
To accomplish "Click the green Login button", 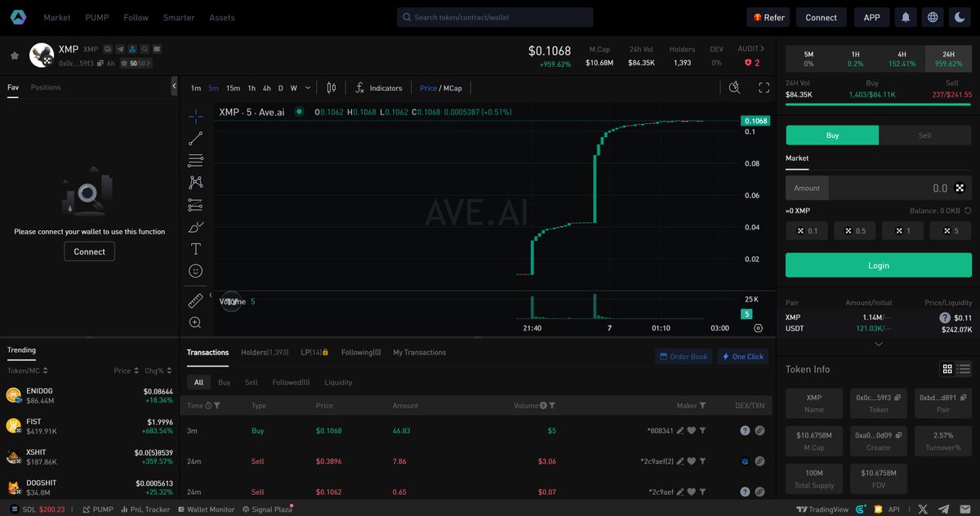I will 879,265.
